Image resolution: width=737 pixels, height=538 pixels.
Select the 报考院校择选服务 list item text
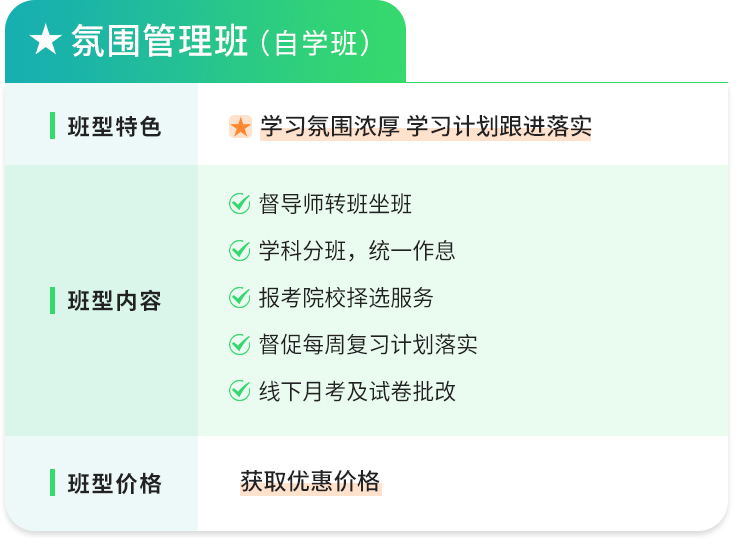[x=346, y=298]
